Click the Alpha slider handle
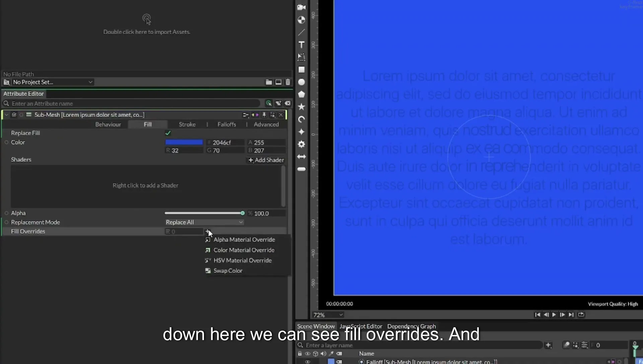Image resolution: width=643 pixels, height=364 pixels. [242, 213]
